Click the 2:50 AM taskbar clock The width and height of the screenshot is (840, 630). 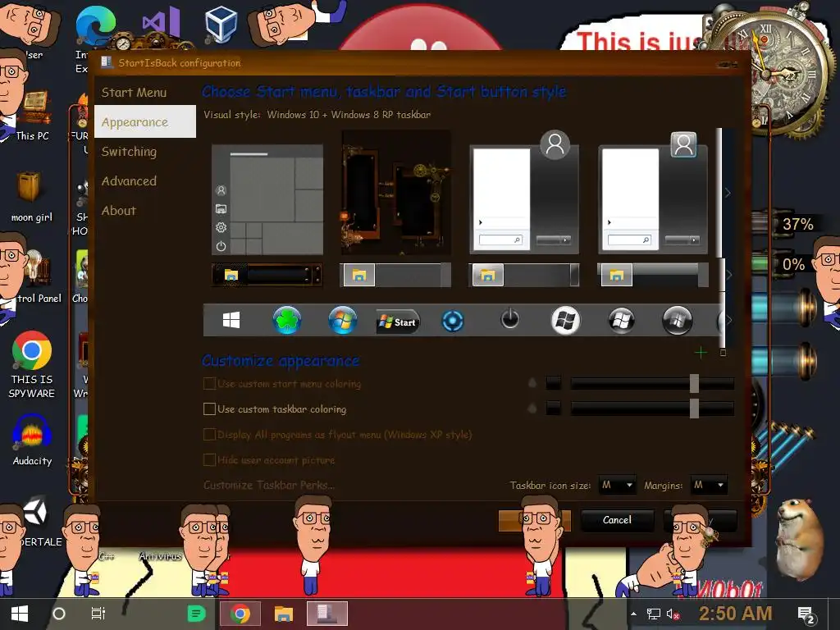[x=736, y=614]
